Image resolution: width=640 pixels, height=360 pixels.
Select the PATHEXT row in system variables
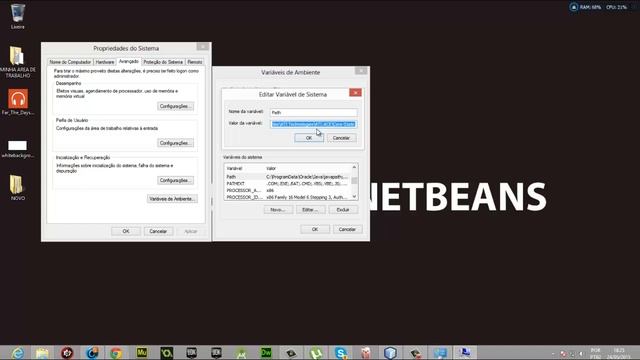pos(287,184)
